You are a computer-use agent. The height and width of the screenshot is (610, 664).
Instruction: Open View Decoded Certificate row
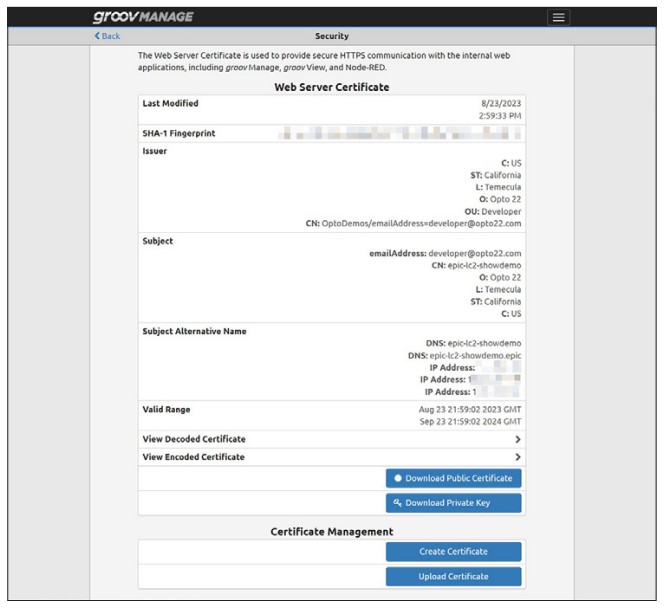click(332, 439)
